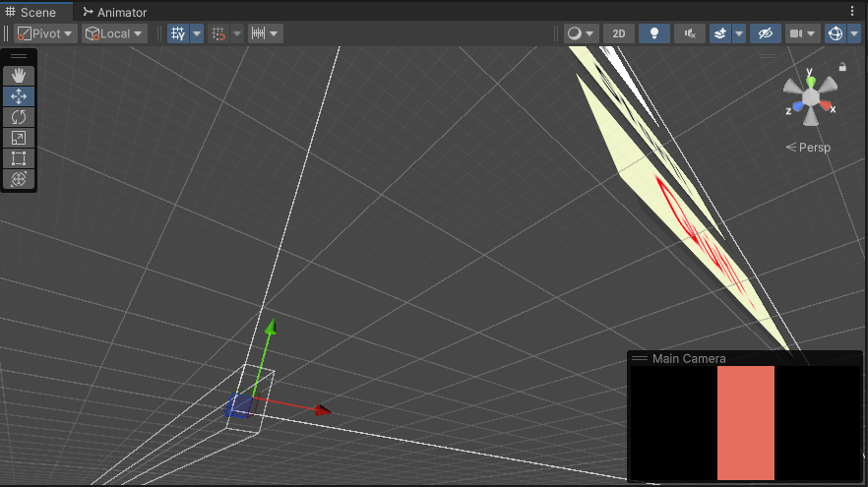Viewport: 868px width, 487px height.
Task: Select the Hand view tool
Action: coord(19,75)
